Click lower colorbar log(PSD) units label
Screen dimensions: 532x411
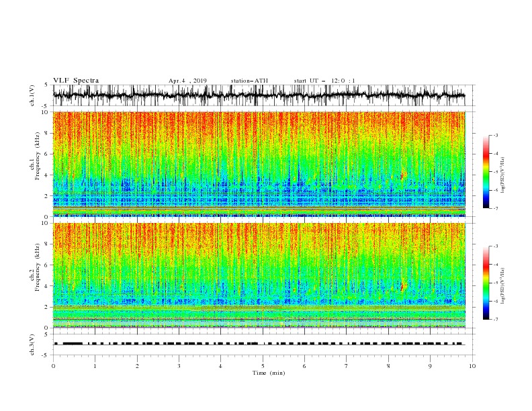(x=503, y=285)
